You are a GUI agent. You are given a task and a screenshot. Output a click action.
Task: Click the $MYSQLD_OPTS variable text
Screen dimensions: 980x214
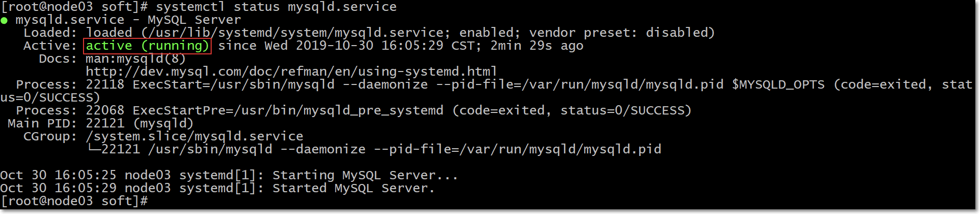(x=778, y=84)
